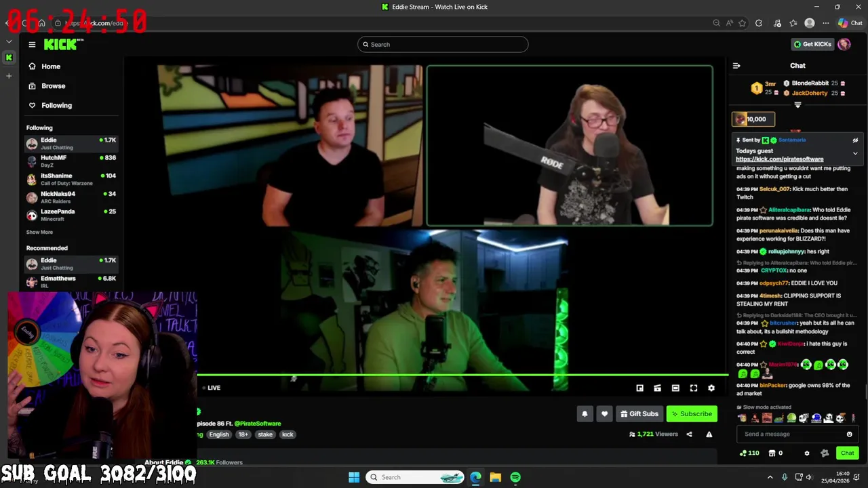
Task: Open browser favorites list icon
Action: tap(793, 23)
